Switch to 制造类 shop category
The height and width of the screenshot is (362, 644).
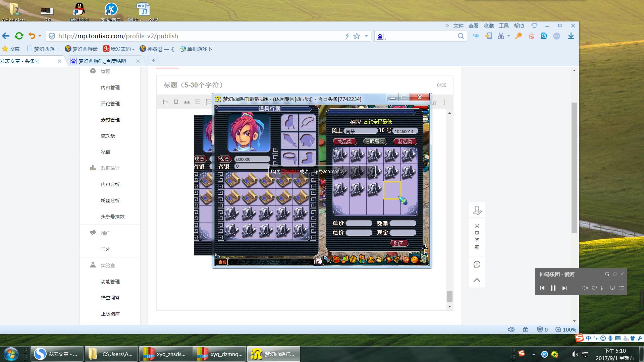pyautogui.click(x=405, y=141)
